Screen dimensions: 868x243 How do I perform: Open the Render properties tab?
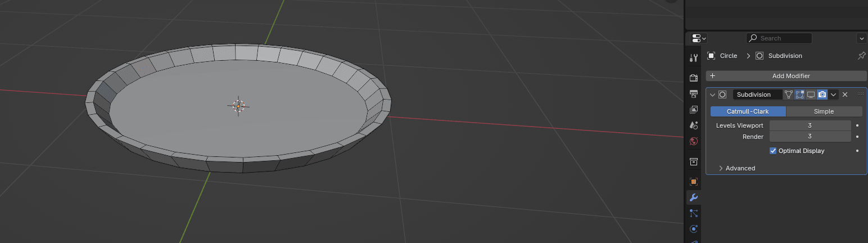[x=694, y=78]
